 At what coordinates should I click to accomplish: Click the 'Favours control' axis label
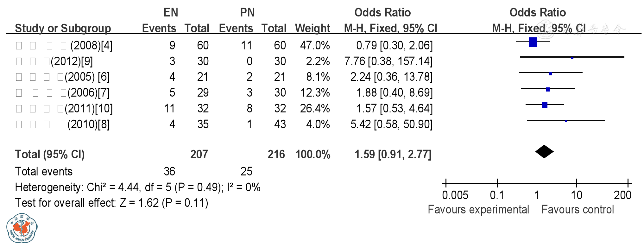point(578,210)
